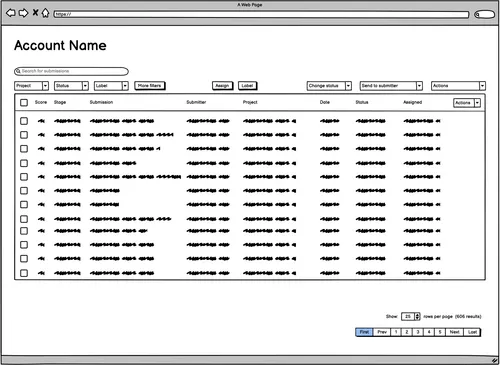
Task: Jump to page 2
Action: click(407, 332)
